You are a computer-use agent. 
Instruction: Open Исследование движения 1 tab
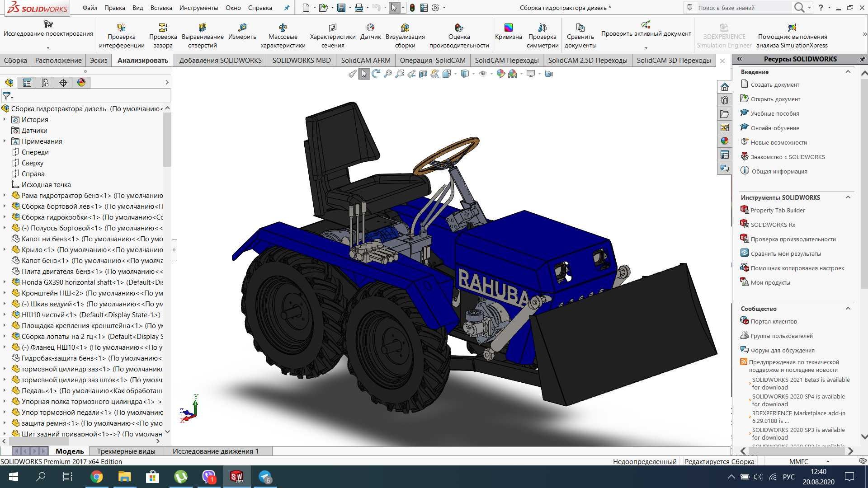(x=216, y=451)
